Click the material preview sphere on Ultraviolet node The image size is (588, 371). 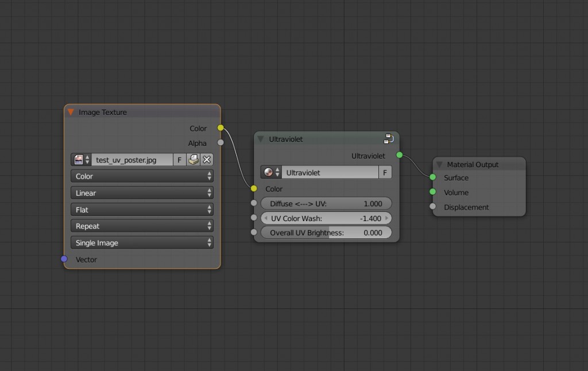point(269,172)
